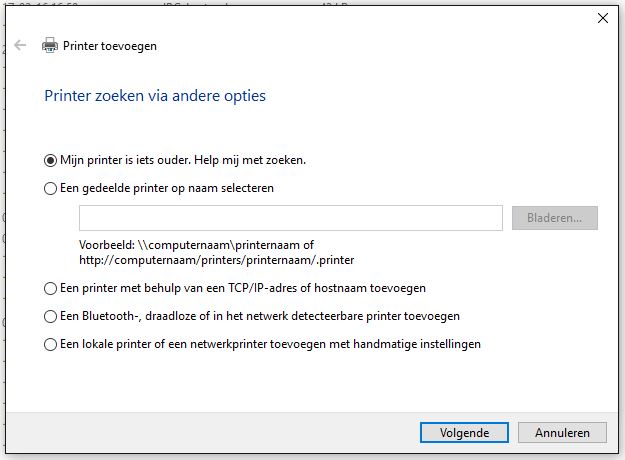The width and height of the screenshot is (625, 460).
Task: Click the Volgende button
Action: 464,432
